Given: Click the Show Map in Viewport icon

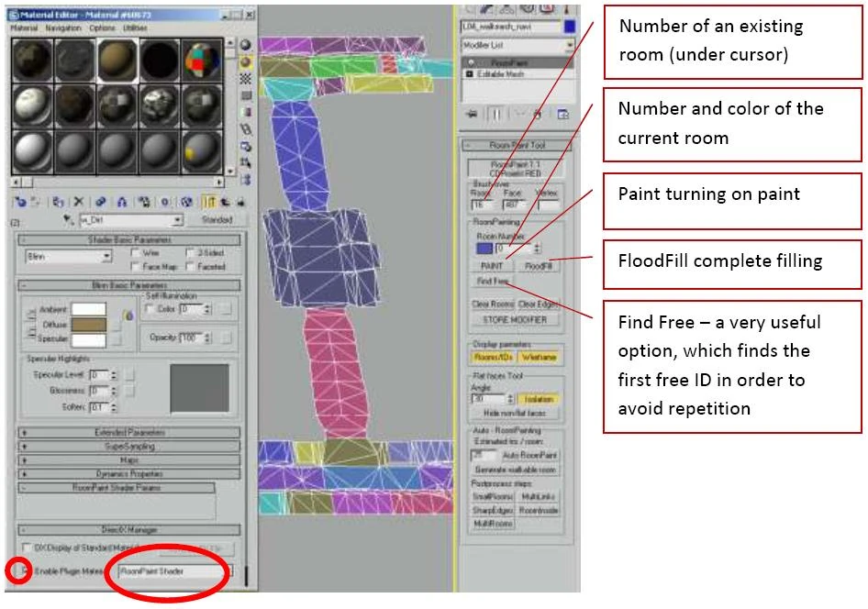Looking at the screenshot, I should (186, 202).
